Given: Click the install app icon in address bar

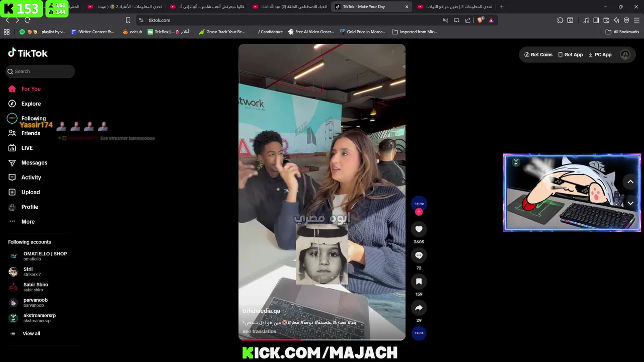Looking at the screenshot, I should tap(456, 20).
